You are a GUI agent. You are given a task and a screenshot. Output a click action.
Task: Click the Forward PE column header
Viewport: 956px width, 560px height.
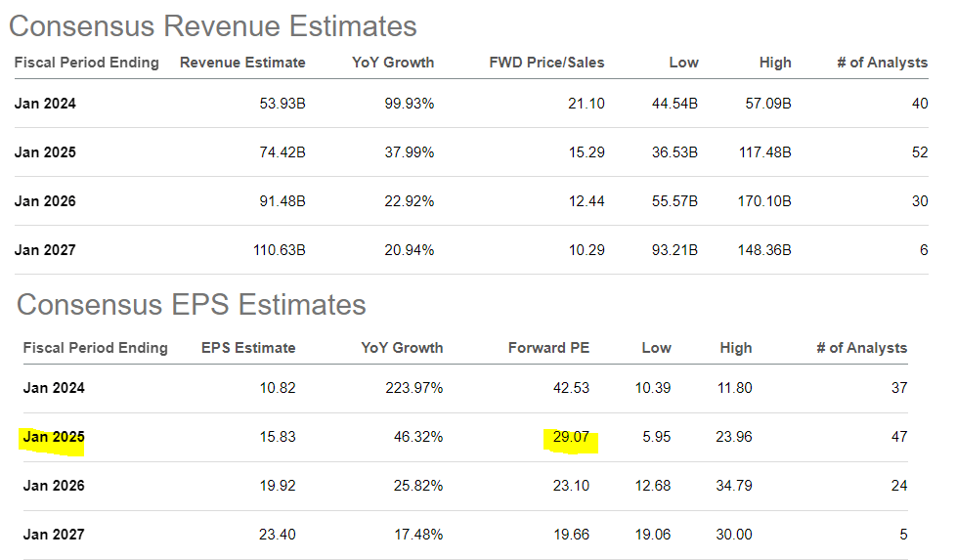click(548, 348)
